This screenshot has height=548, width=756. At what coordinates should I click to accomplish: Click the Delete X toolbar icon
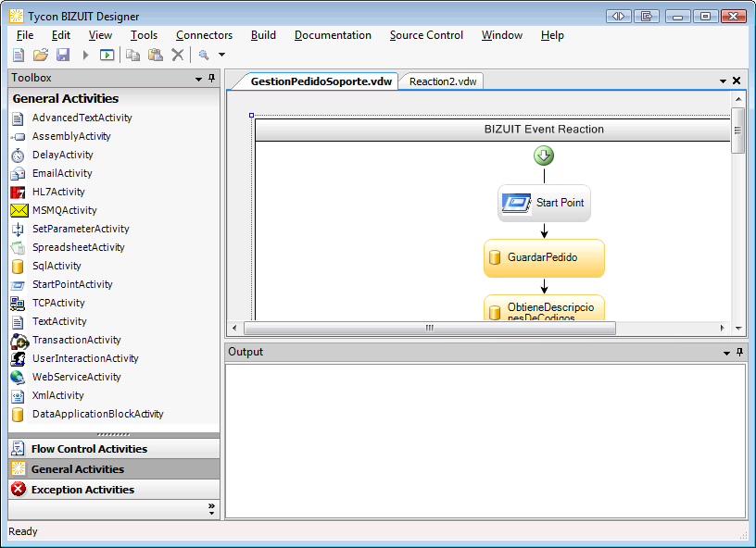[178, 55]
